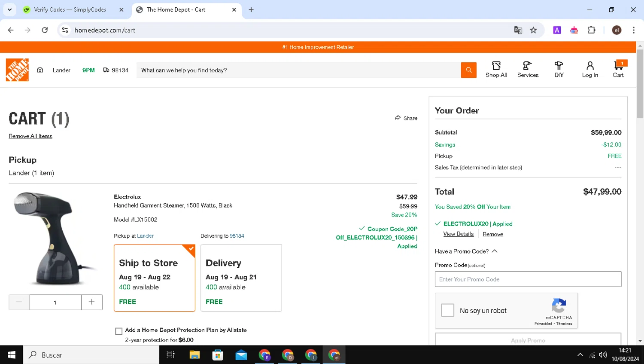Open Microsoft Store from the taskbar

click(x=218, y=355)
